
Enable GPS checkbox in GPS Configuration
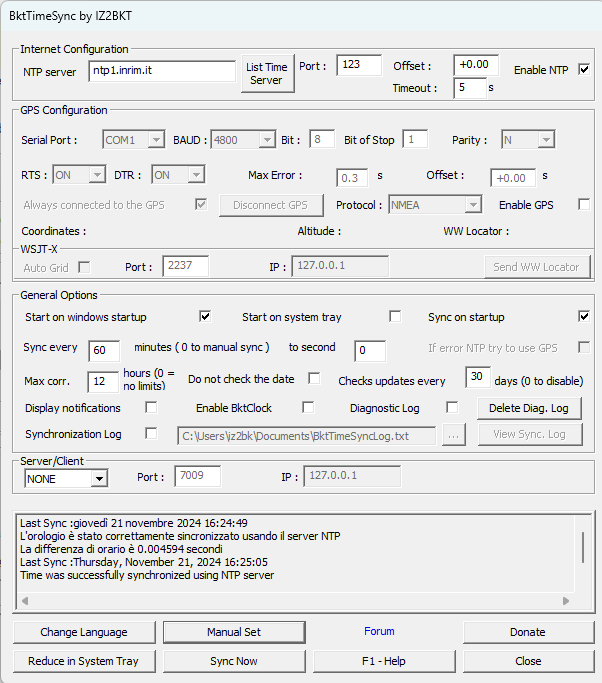click(584, 205)
